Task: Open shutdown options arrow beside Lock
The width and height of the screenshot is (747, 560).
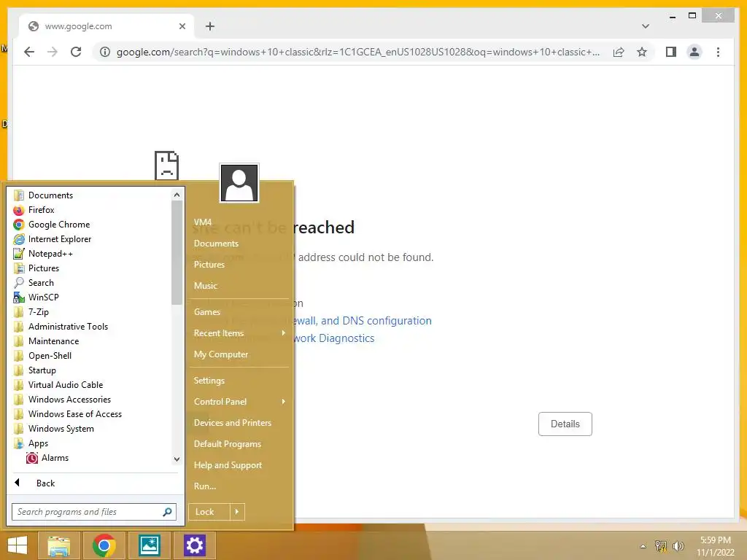Action: point(237,512)
